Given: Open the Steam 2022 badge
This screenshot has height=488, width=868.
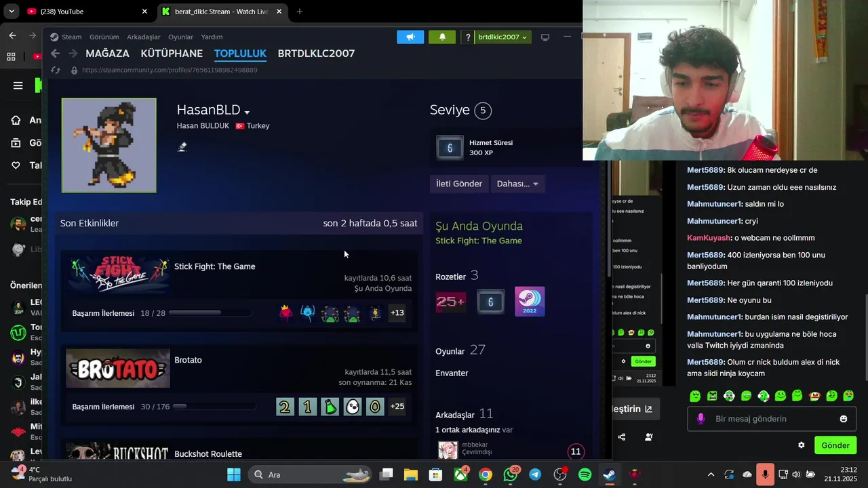Looking at the screenshot, I should click(x=530, y=302).
